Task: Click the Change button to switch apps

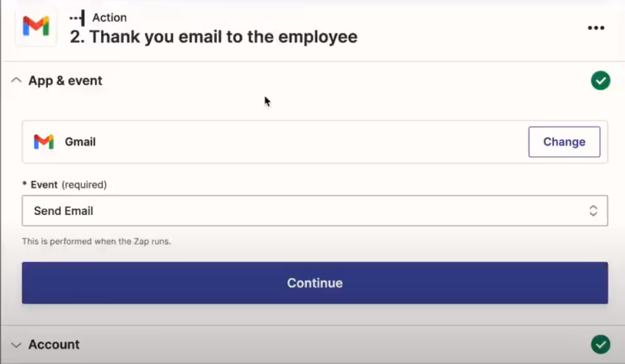Action: (x=564, y=142)
